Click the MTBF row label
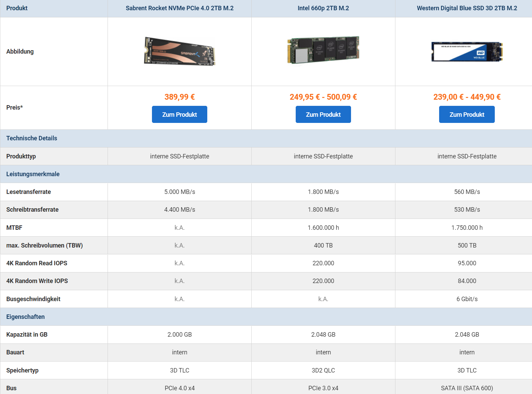This screenshot has height=394, width=532. [x=14, y=228]
